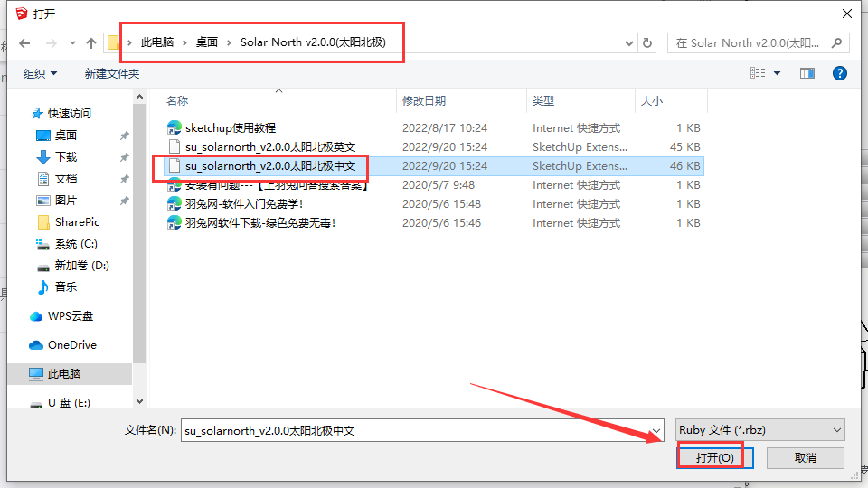Click the 打开(O) button
The height and width of the screenshot is (488, 868).
714,457
